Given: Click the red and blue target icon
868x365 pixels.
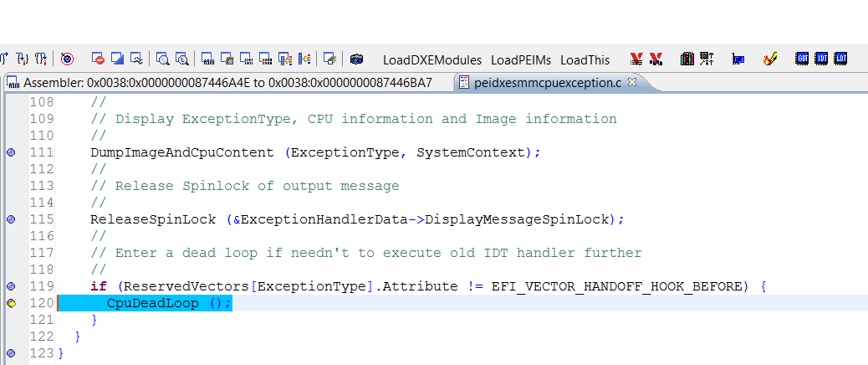Looking at the screenshot, I should [67, 58].
